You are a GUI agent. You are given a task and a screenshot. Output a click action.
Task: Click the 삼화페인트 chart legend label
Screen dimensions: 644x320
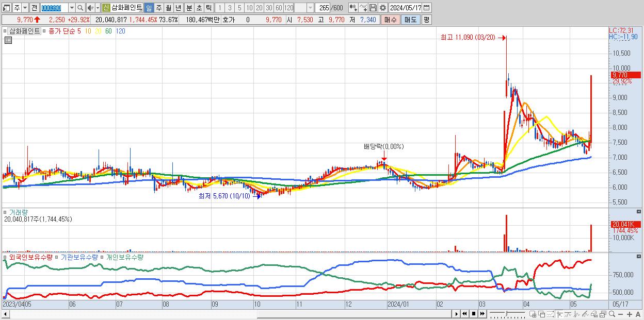[24, 31]
